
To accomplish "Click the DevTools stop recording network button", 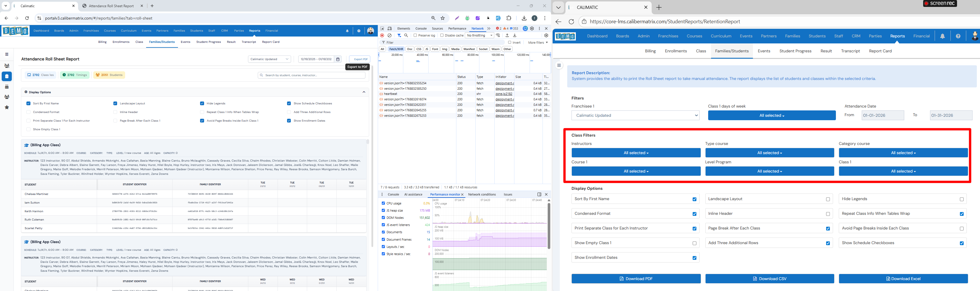I will pos(382,35).
